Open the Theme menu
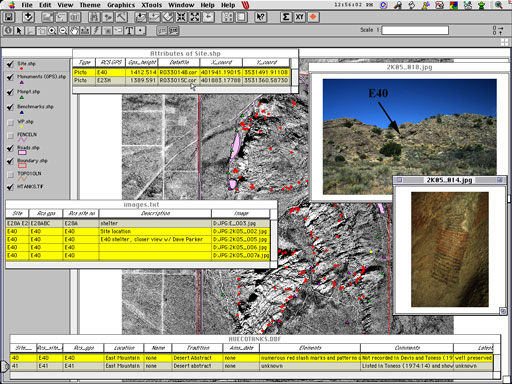 tap(90, 5)
